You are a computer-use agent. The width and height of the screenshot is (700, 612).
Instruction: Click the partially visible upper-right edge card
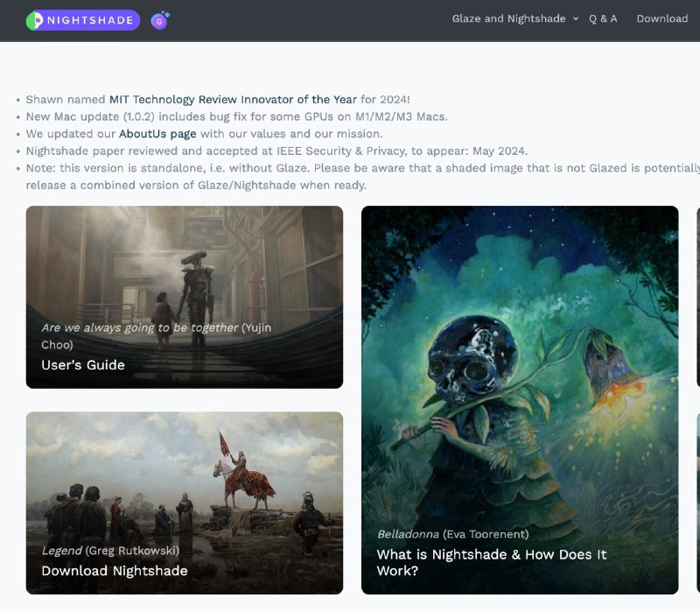(x=697, y=296)
